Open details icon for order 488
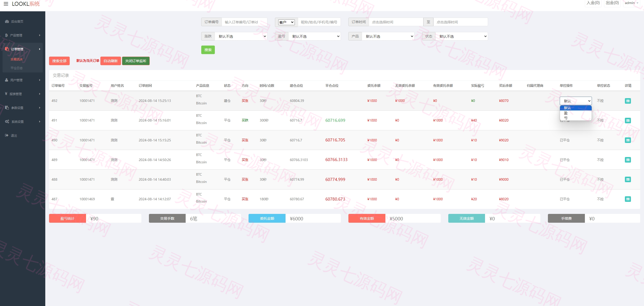 [628, 179]
